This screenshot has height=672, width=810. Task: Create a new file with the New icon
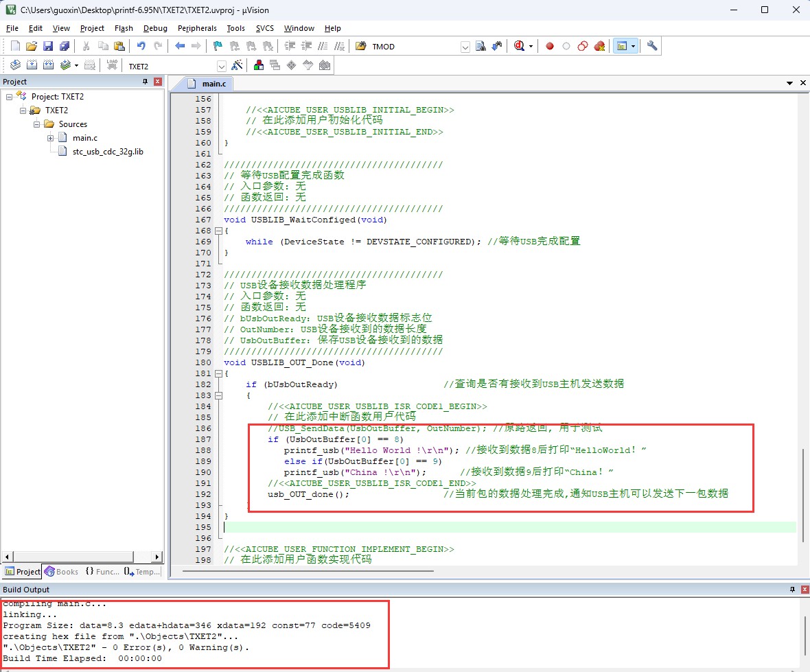point(15,46)
